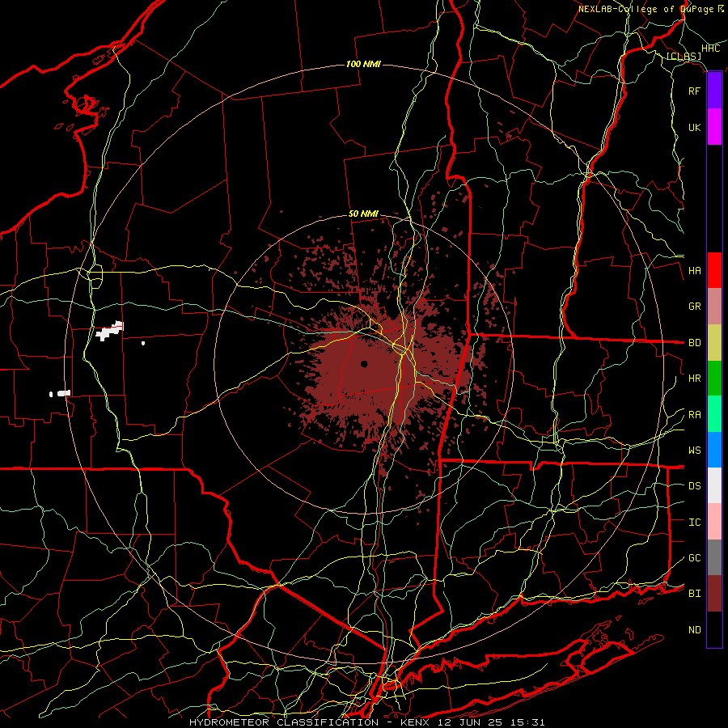Image resolution: width=728 pixels, height=728 pixels.
Task: Click the "[CLAS]" units label
Action: click(684, 57)
